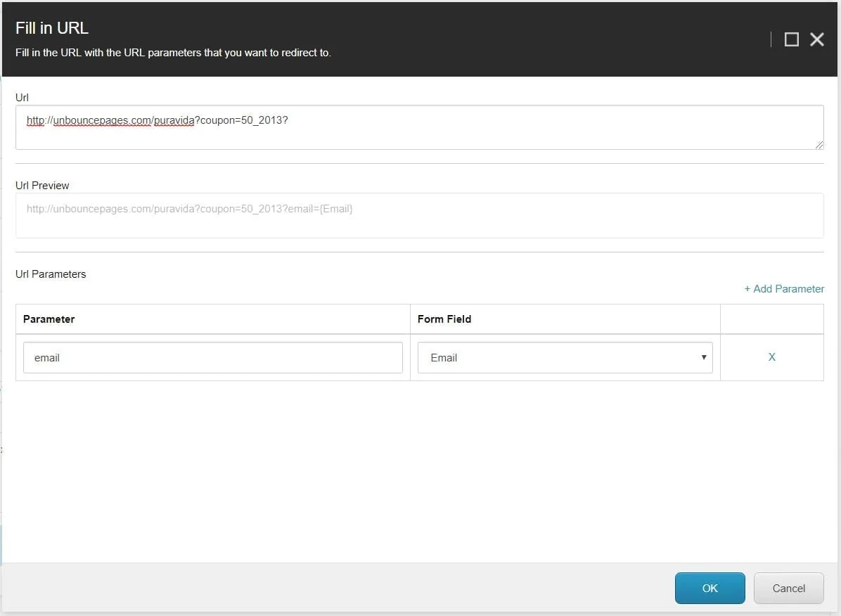Click inside the email parameter text box
The width and height of the screenshot is (841, 616).
pyautogui.click(x=211, y=357)
